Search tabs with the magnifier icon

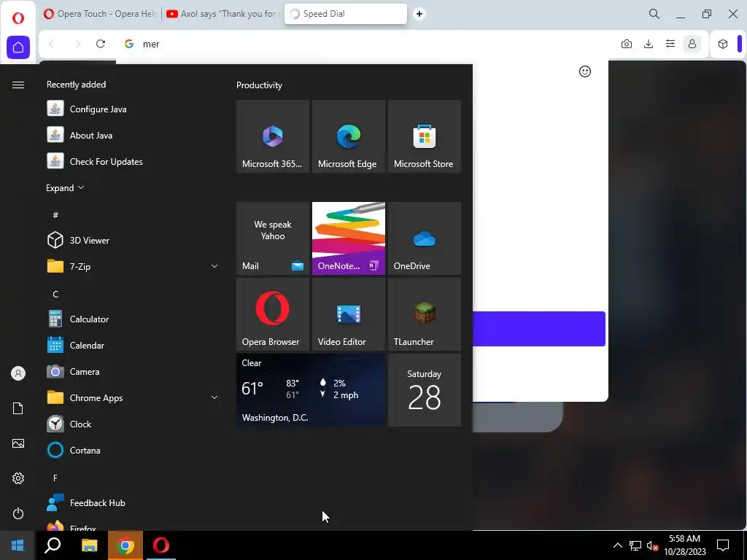point(654,14)
